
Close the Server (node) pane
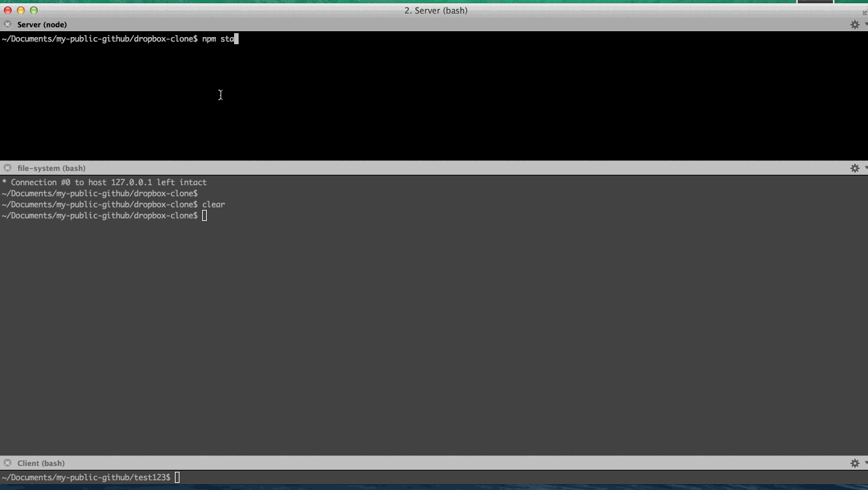[7, 24]
